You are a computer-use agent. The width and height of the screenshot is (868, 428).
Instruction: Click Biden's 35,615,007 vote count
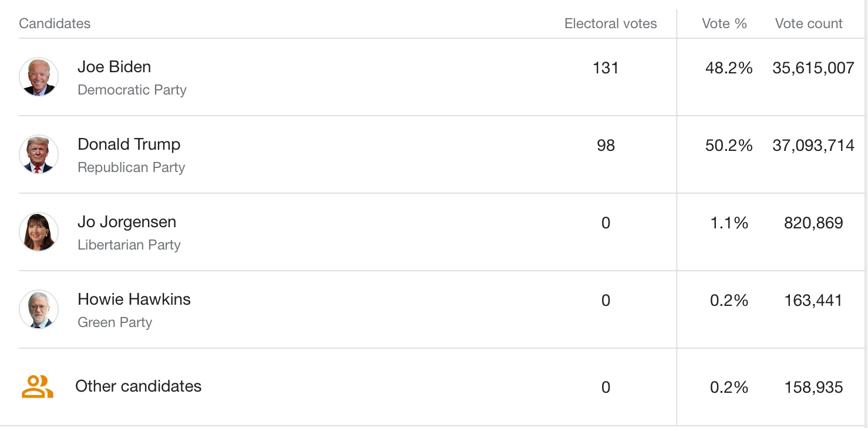tap(813, 68)
